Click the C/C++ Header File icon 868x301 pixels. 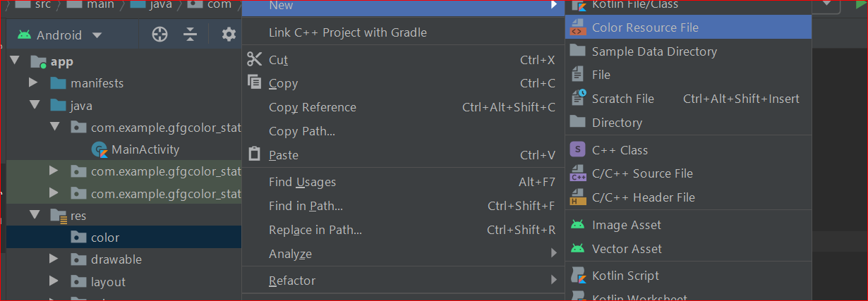pyautogui.click(x=578, y=197)
